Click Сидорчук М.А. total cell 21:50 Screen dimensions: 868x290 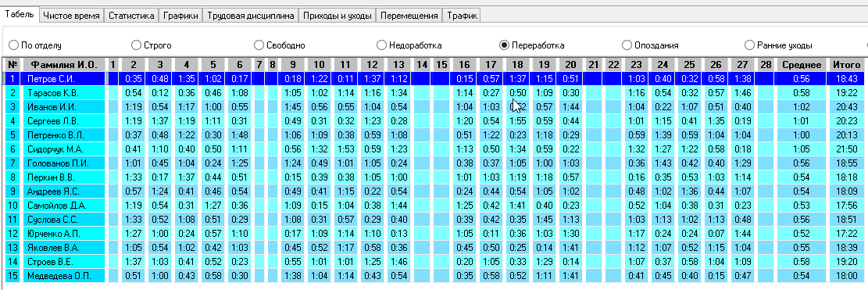[x=846, y=149]
